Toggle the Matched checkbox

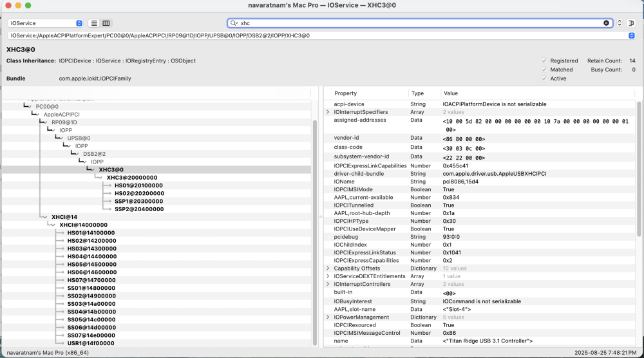pyautogui.click(x=544, y=70)
